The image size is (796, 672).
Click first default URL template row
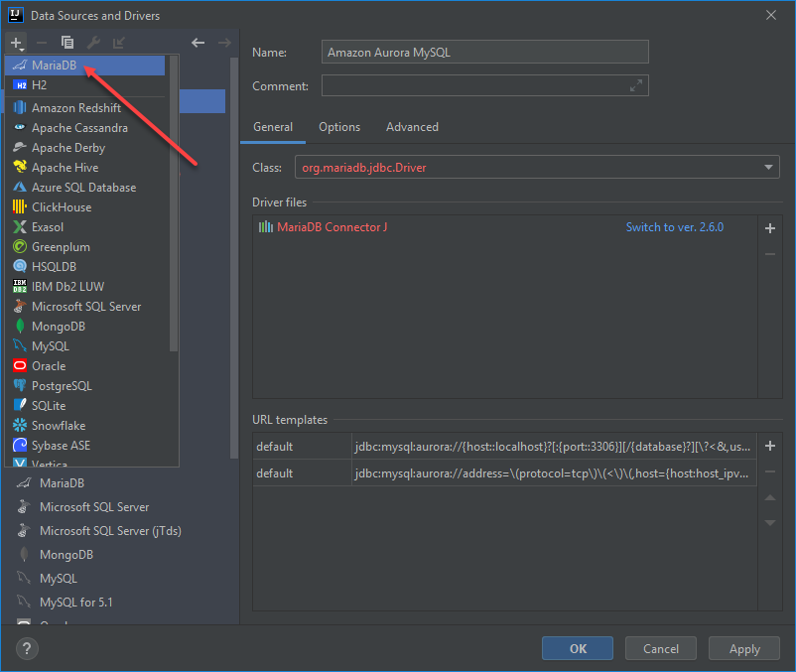pyautogui.click(x=504, y=447)
